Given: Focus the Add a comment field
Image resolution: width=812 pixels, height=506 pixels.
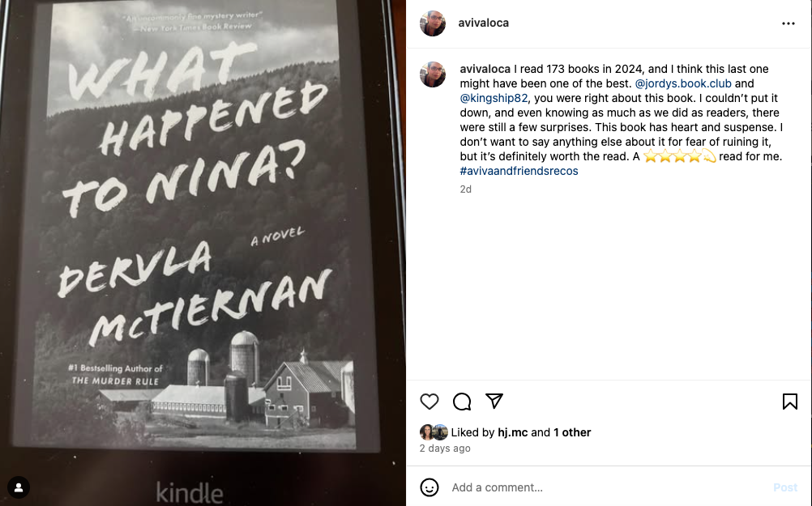Looking at the screenshot, I should [x=608, y=487].
